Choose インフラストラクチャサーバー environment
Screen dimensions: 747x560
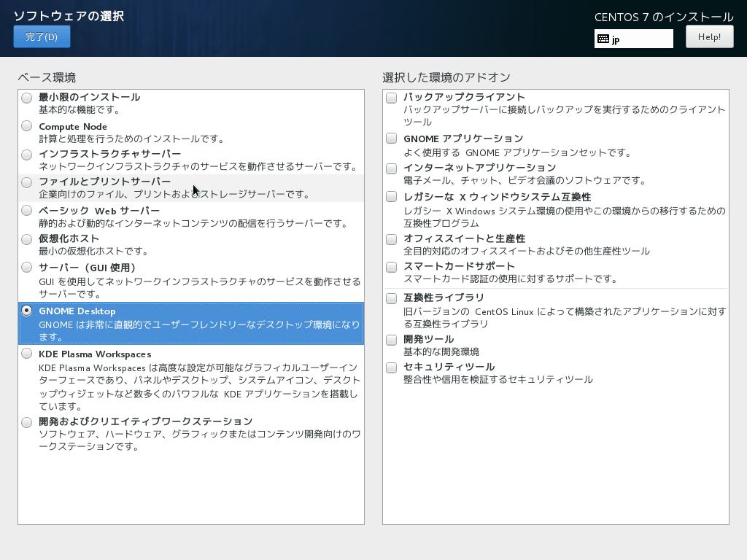[26, 155]
